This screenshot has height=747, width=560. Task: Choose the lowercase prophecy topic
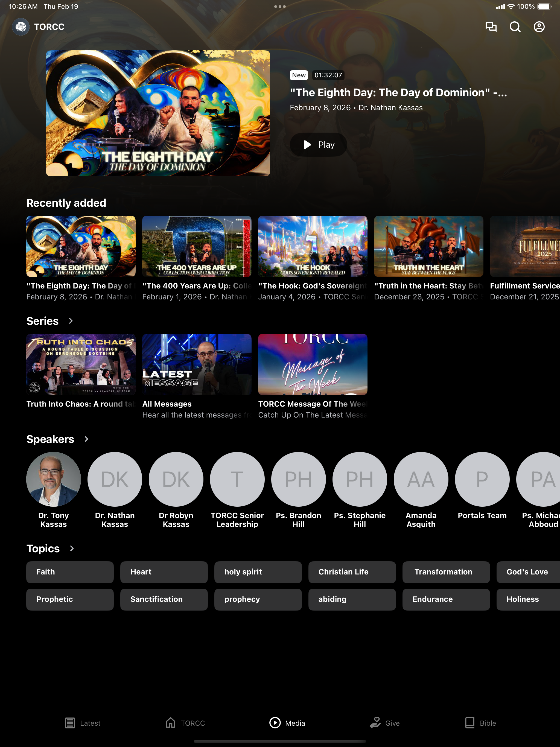tap(258, 599)
